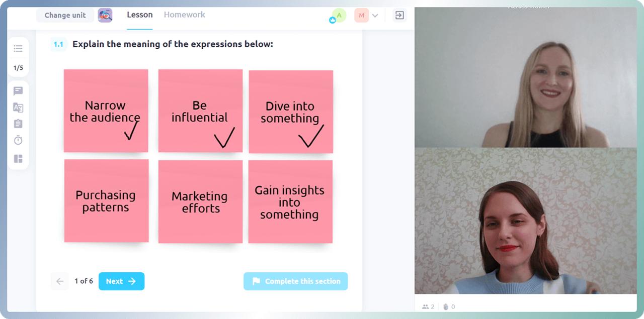Viewport: 644px width, 319px height.
Task: Switch to the Lesson tab
Action: click(139, 15)
